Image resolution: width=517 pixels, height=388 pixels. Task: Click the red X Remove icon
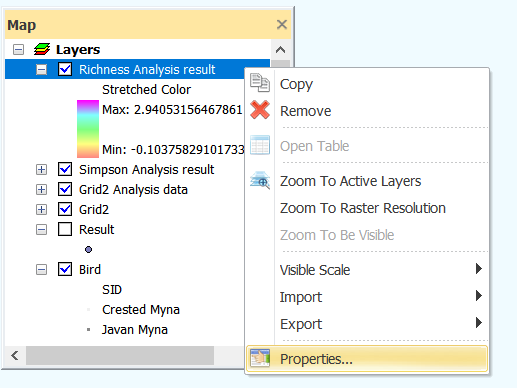point(260,110)
